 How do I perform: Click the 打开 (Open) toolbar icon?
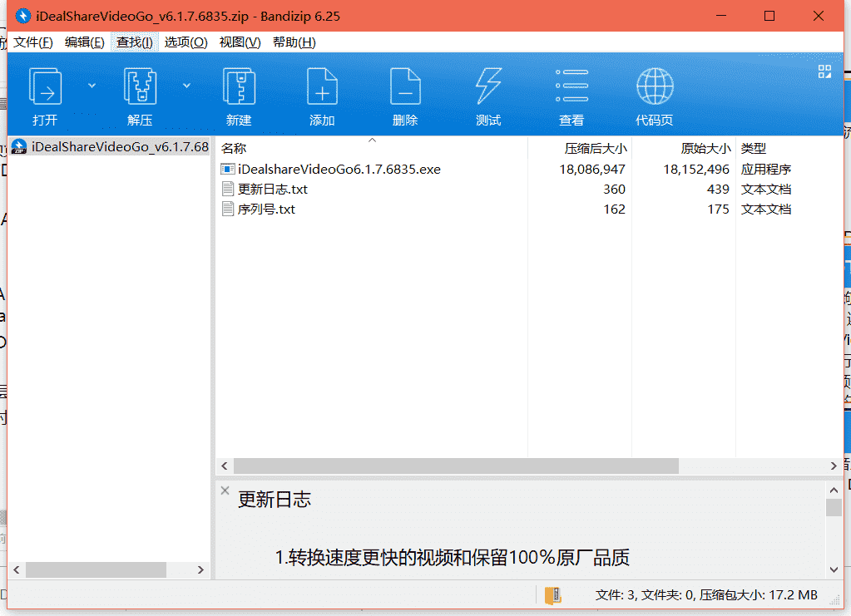tap(45, 86)
